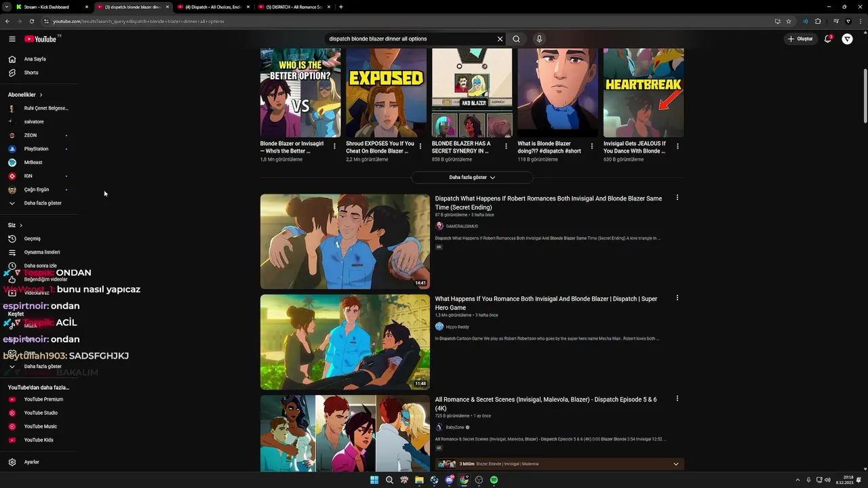
Task: Open a new browser tab
Action: pyautogui.click(x=340, y=7)
